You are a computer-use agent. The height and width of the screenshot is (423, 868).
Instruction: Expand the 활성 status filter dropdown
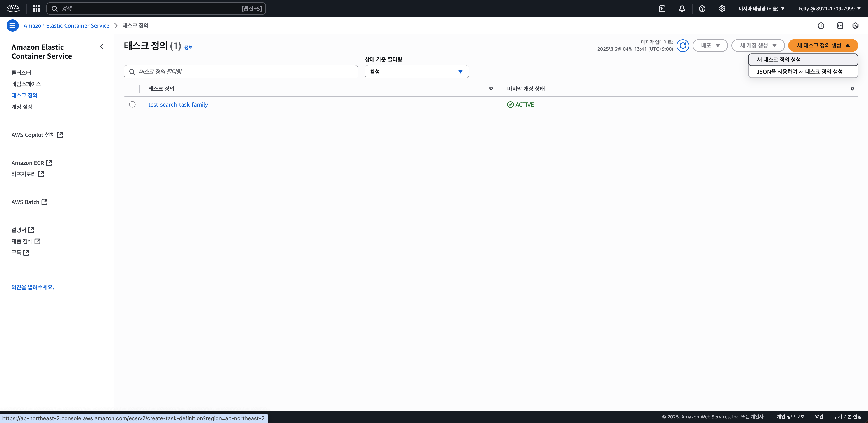[x=416, y=72]
